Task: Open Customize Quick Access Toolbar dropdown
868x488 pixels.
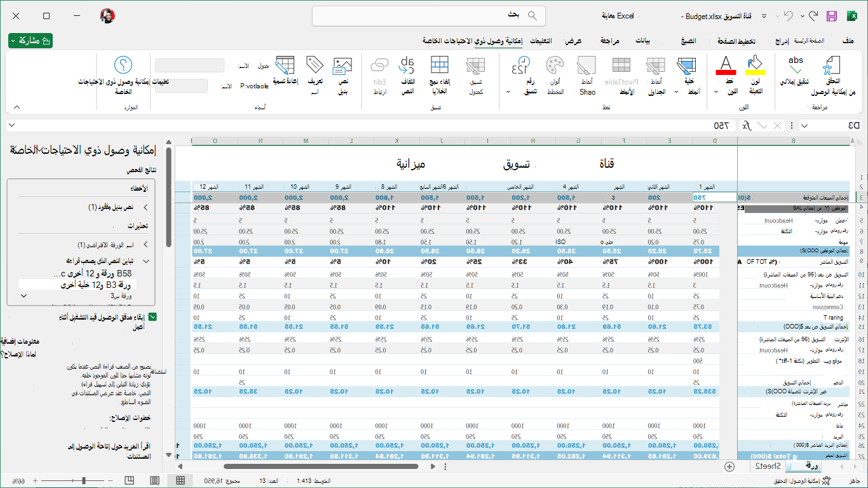Action: click(x=764, y=16)
